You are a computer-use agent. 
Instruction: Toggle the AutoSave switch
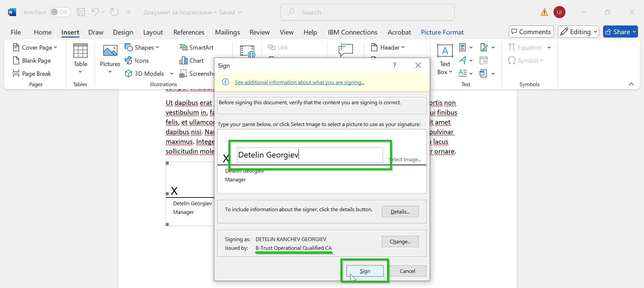60,12
